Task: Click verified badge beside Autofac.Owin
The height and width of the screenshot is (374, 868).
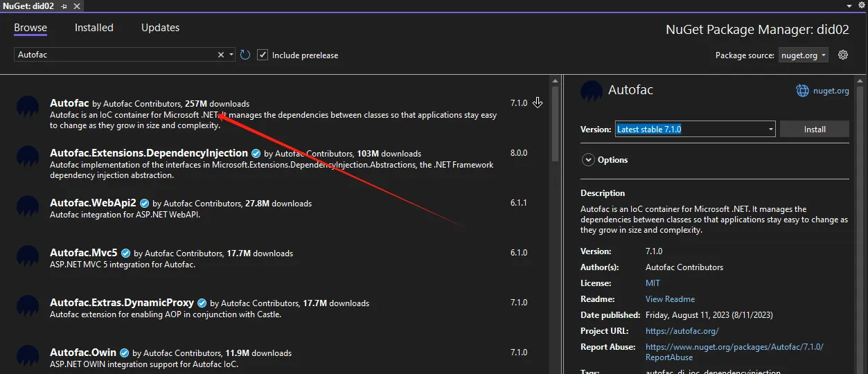Action: (124, 353)
